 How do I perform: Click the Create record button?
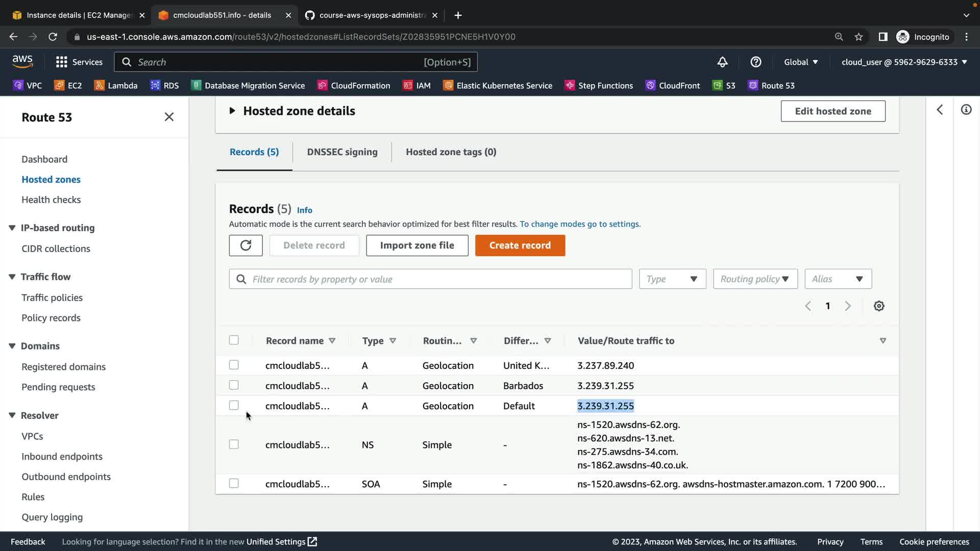pos(520,245)
